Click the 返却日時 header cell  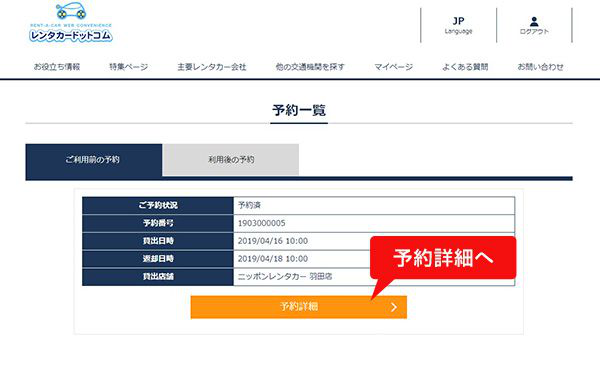point(158,259)
